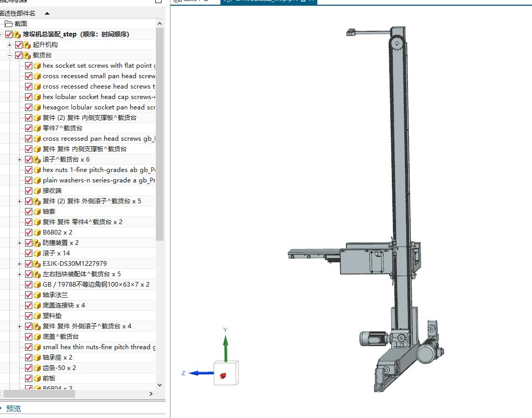
Task: Select 复件 复件 内侧支撑板^载货台 row
Action: click(84, 149)
